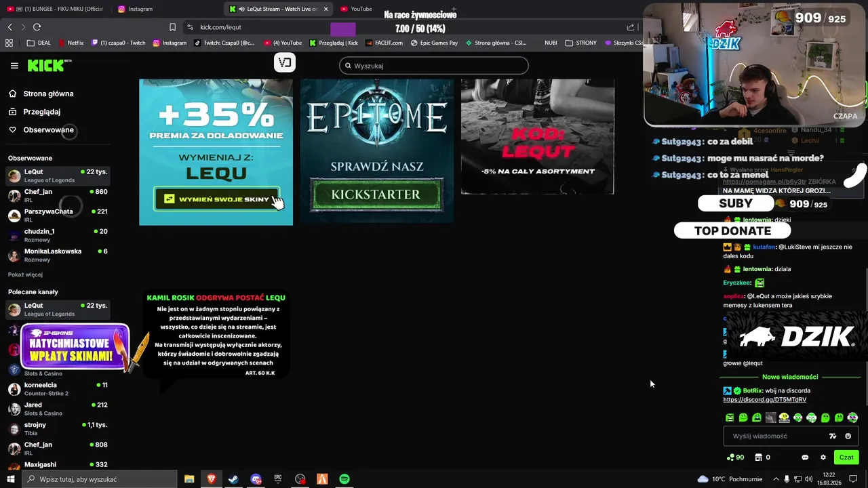868x488 pixels.
Task: Open the chat text translation icon
Action: 833,436
